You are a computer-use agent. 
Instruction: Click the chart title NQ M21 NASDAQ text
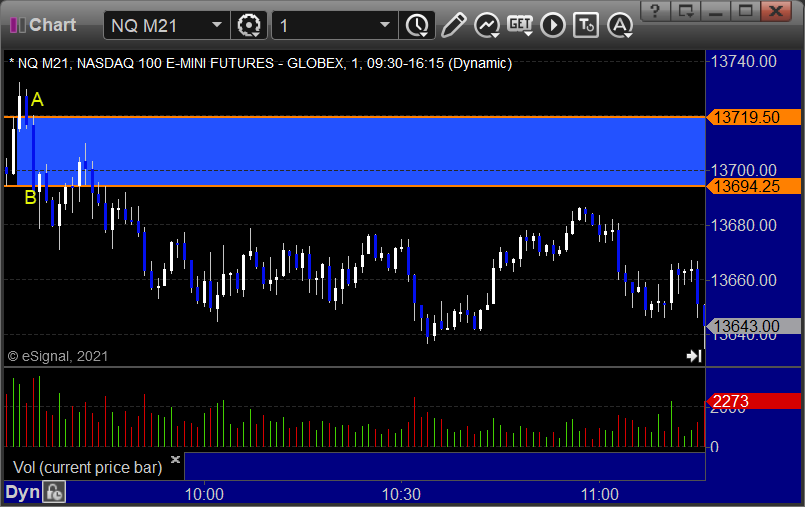coord(261,63)
